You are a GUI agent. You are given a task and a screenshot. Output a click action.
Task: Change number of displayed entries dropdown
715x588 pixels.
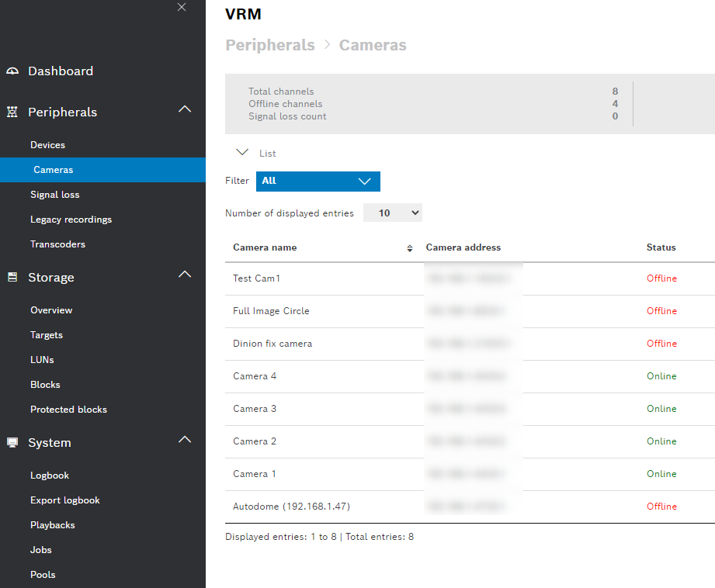(x=393, y=213)
